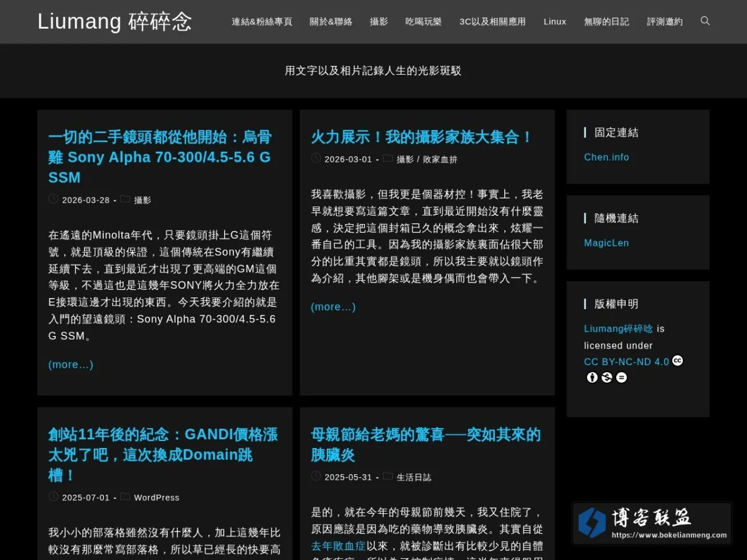
Task: Click the clock icon beside 2026-03-28
Action: point(54,199)
